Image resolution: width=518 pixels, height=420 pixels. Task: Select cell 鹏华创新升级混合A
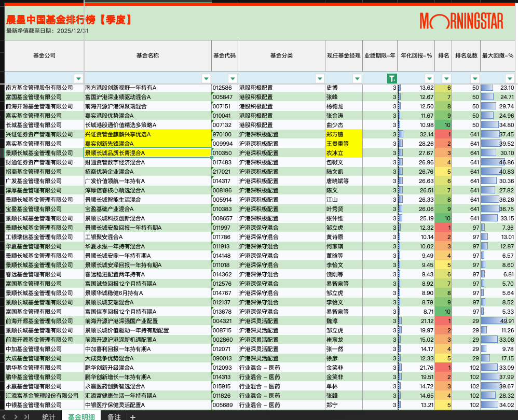click(x=148, y=368)
